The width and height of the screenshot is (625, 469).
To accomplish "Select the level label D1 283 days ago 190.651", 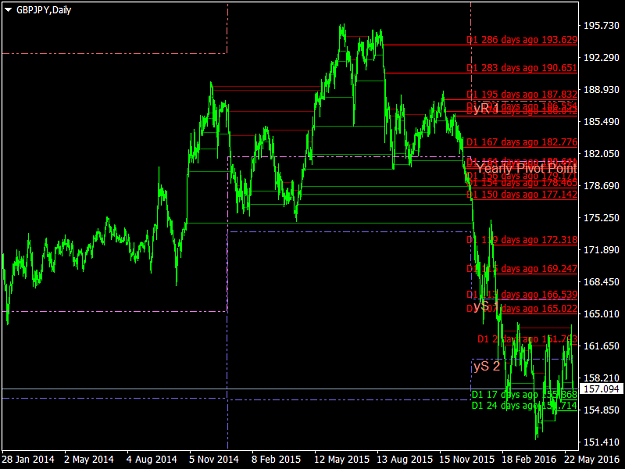I will 521,68.
